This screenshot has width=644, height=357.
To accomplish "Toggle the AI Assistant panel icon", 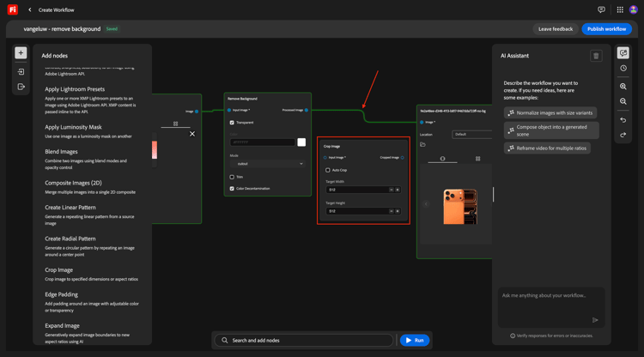I will click(x=623, y=52).
